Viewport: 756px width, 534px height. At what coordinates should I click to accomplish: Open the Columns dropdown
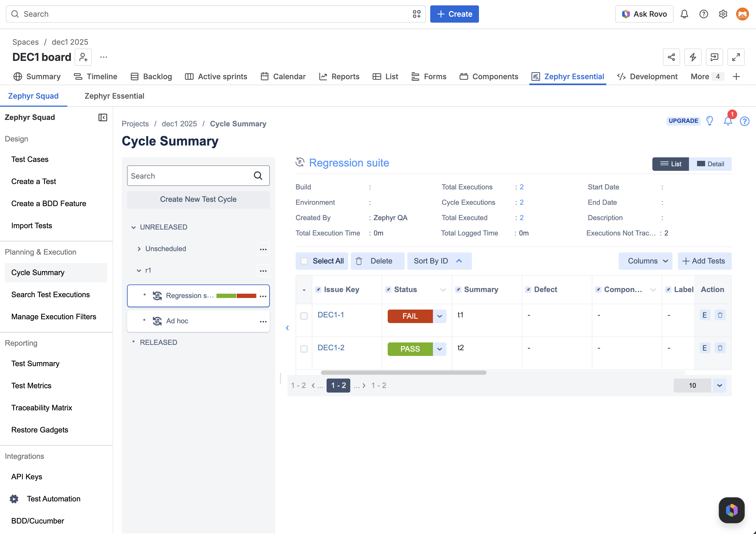tap(645, 261)
